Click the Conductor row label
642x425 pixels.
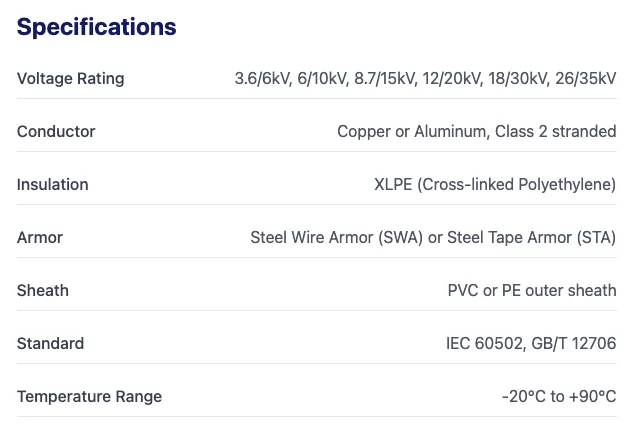(56, 132)
